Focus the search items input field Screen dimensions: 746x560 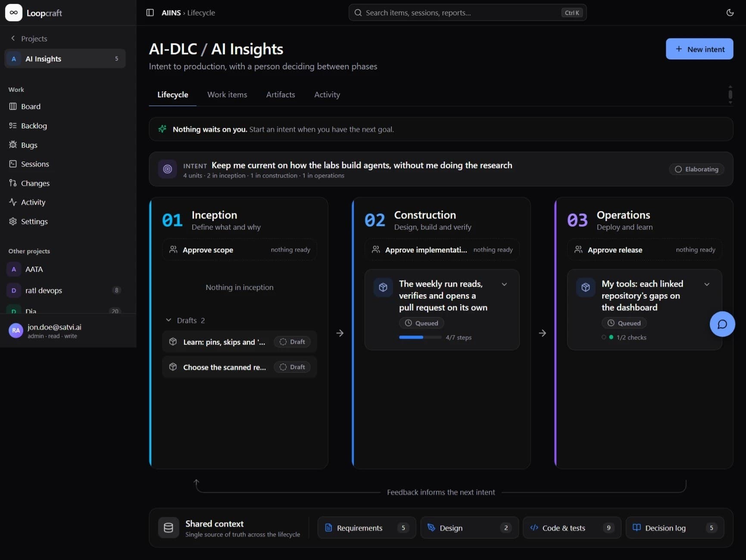pos(468,12)
